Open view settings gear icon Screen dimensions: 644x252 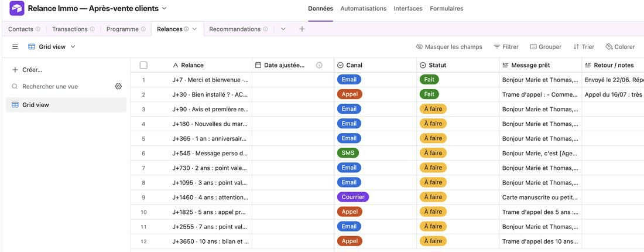coord(118,86)
